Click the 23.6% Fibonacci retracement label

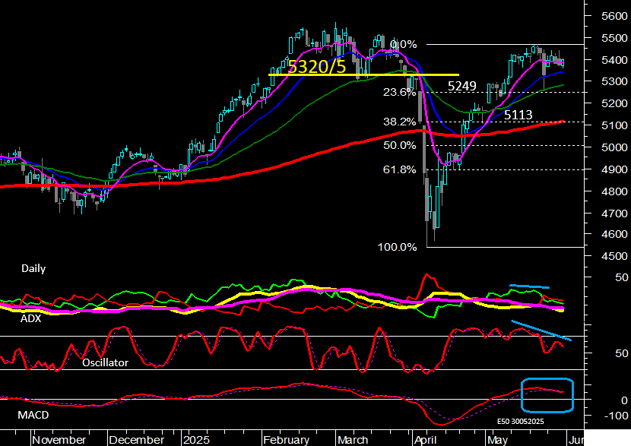400,92
